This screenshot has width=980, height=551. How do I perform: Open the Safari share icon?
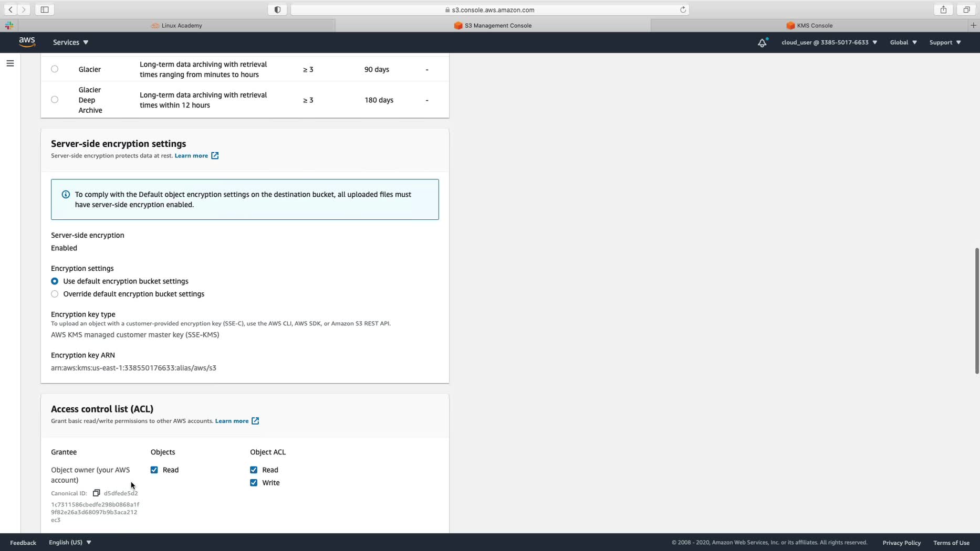(x=943, y=9)
